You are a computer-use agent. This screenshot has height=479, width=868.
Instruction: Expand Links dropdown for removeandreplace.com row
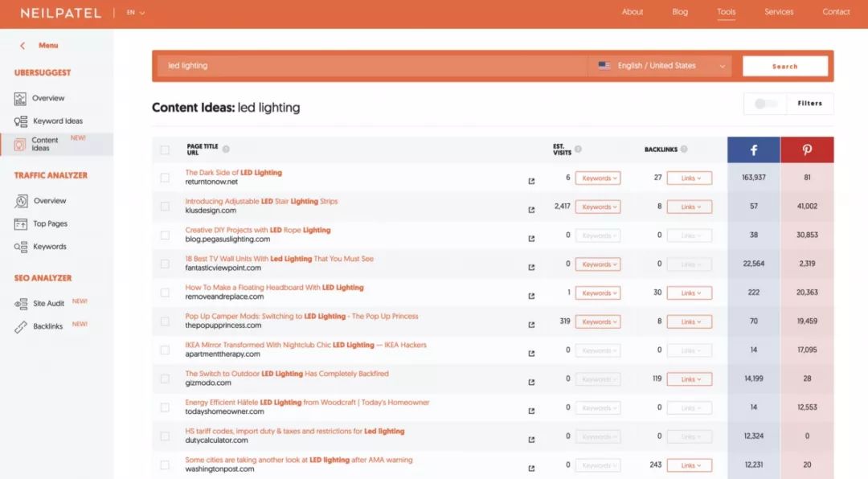click(x=690, y=293)
